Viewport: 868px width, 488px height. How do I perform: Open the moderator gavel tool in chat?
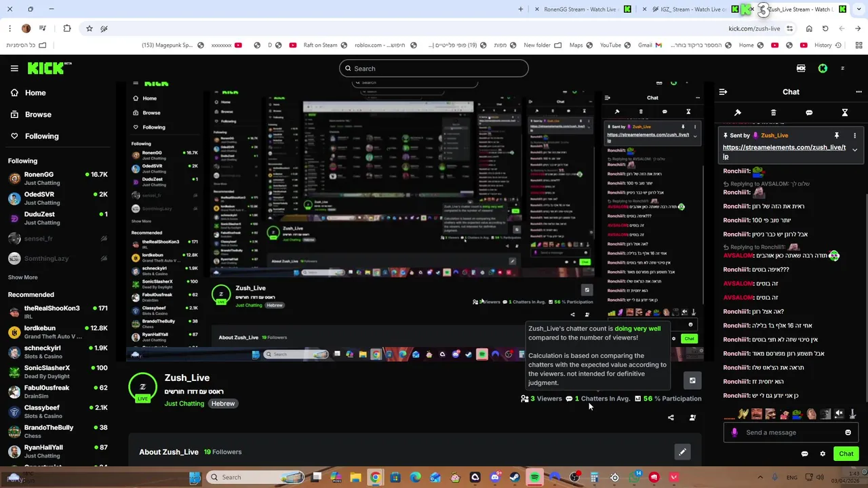click(x=738, y=113)
